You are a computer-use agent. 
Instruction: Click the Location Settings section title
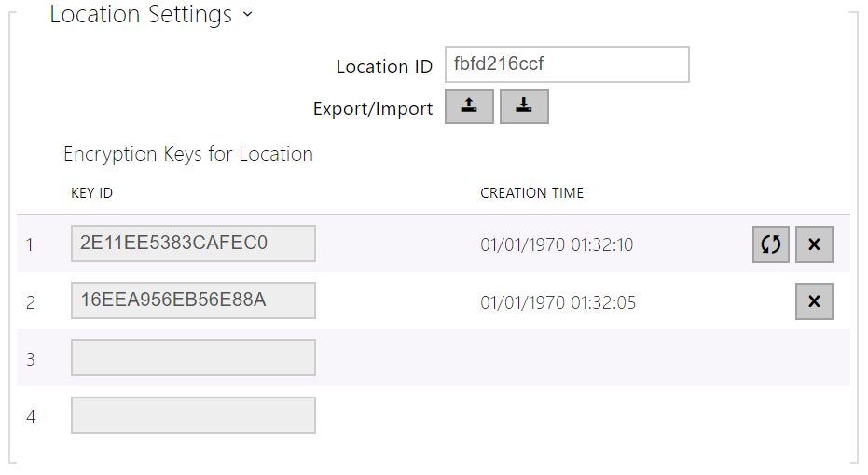141,15
